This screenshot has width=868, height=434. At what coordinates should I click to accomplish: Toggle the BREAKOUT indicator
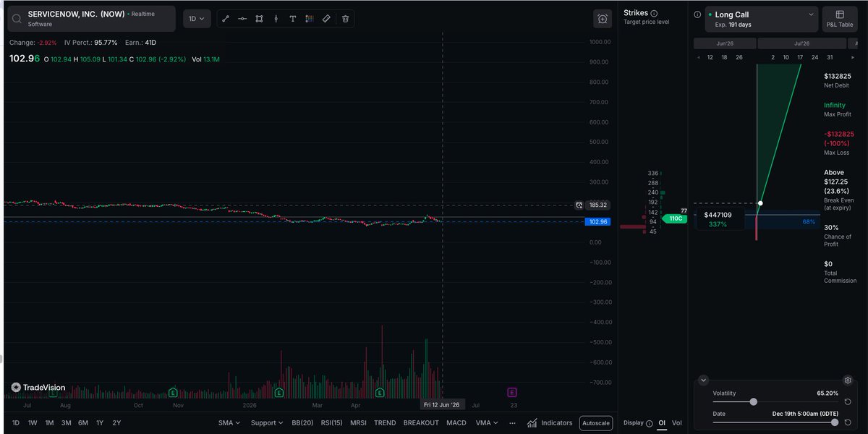click(x=421, y=422)
